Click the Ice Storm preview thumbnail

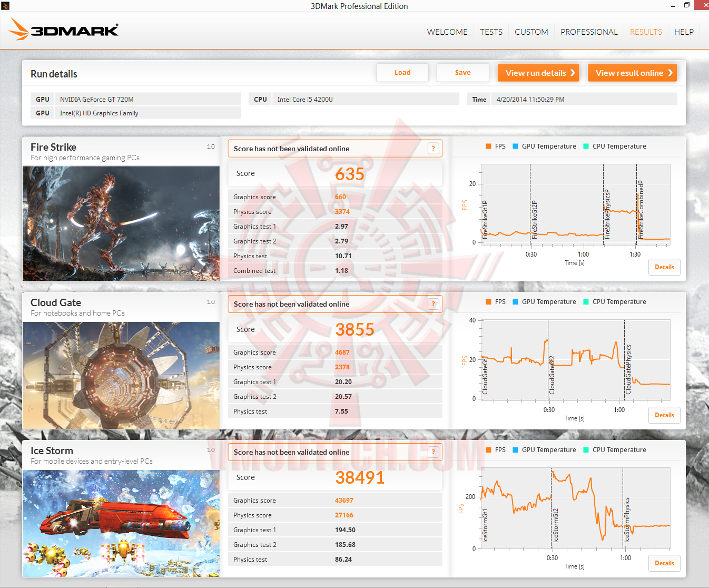pyautogui.click(x=121, y=523)
